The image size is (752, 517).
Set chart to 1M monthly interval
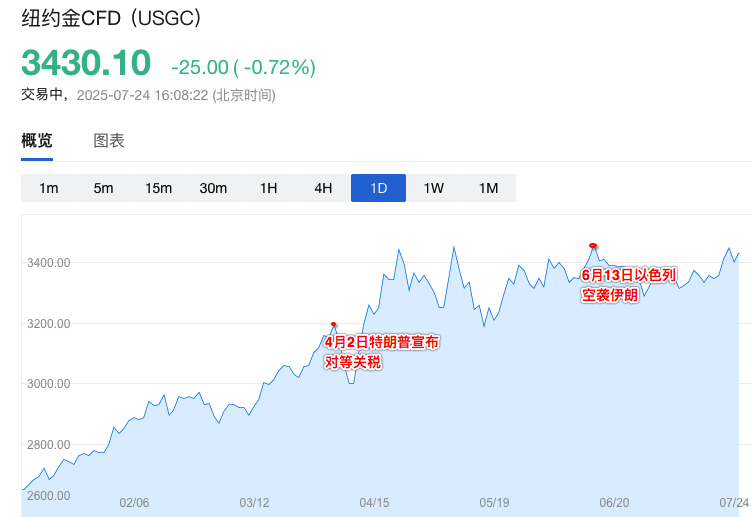[x=488, y=188]
